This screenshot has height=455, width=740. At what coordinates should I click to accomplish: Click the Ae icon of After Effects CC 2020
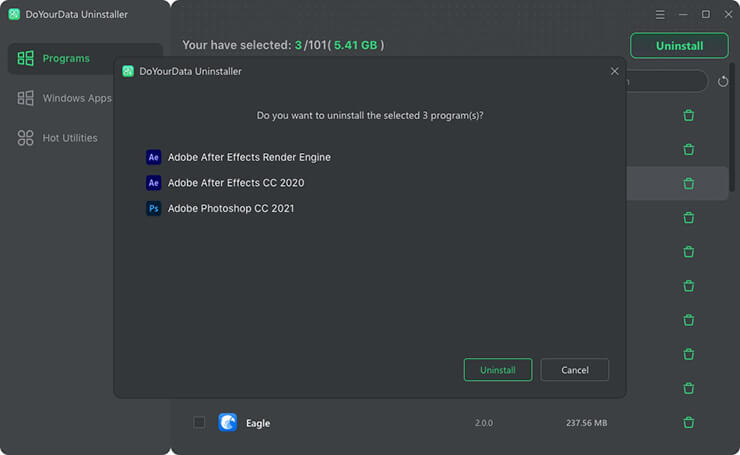tap(153, 183)
